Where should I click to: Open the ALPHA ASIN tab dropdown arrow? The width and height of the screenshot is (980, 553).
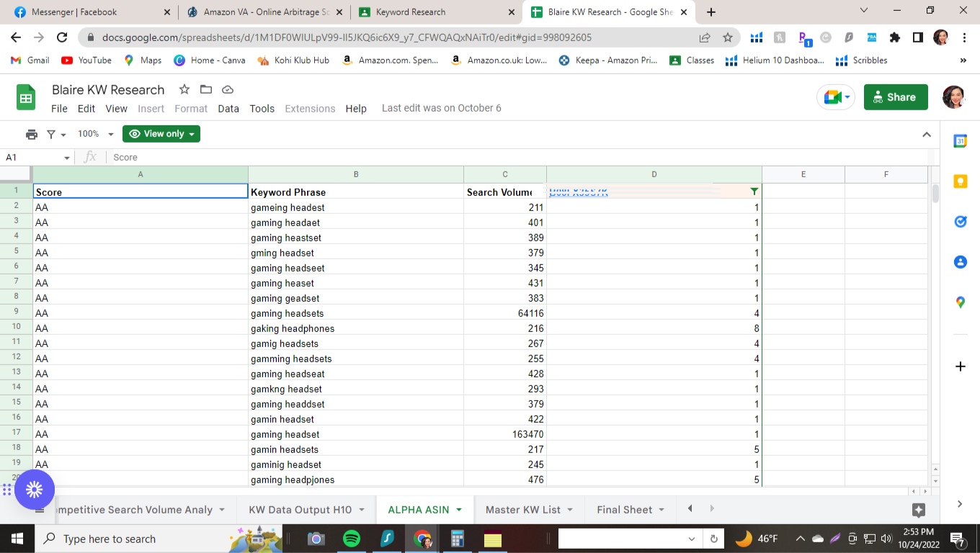point(458,510)
